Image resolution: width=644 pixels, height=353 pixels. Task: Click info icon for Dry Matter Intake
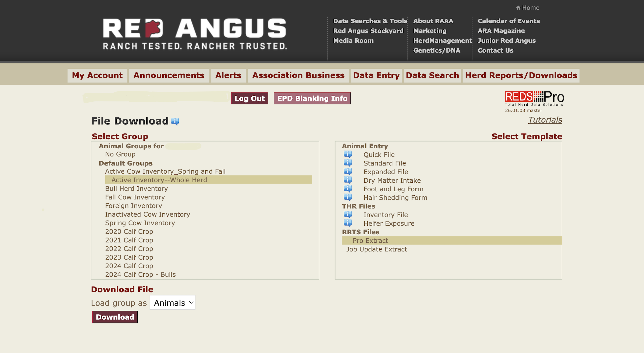(x=347, y=180)
